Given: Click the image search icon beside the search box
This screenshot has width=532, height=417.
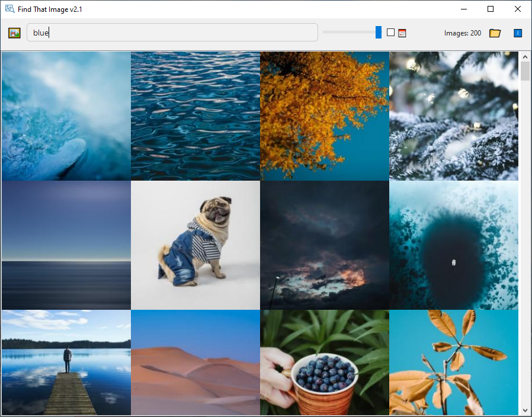Looking at the screenshot, I should (14, 33).
